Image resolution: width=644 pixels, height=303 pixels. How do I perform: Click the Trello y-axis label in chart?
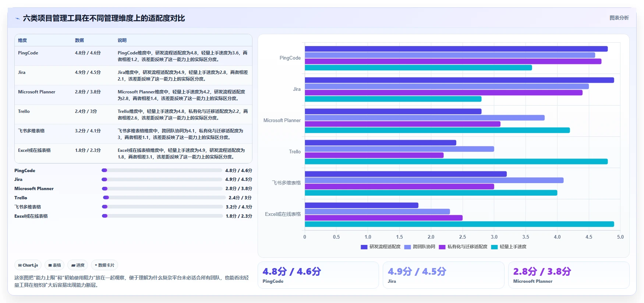[295, 152]
